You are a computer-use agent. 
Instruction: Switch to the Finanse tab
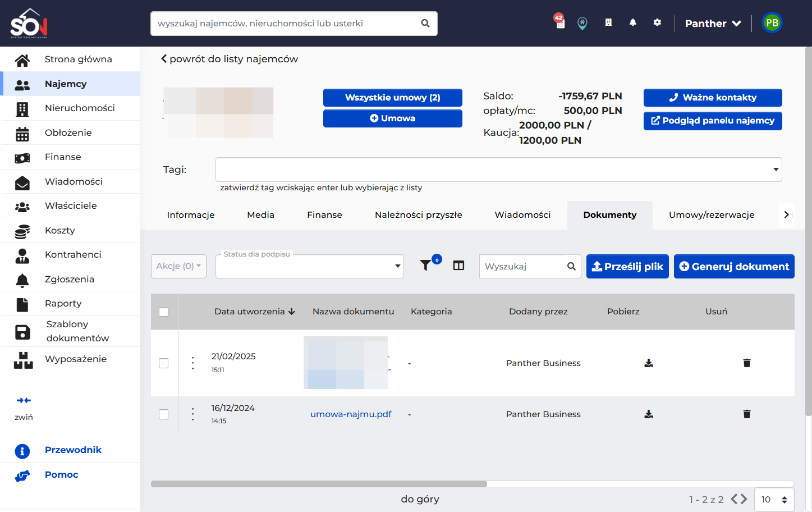(324, 215)
